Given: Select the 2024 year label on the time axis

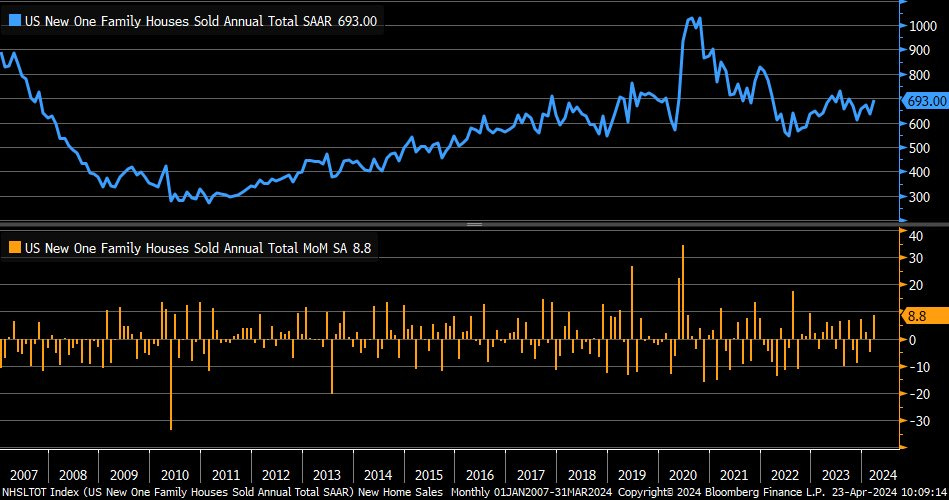Looking at the screenshot, I should click(882, 475).
